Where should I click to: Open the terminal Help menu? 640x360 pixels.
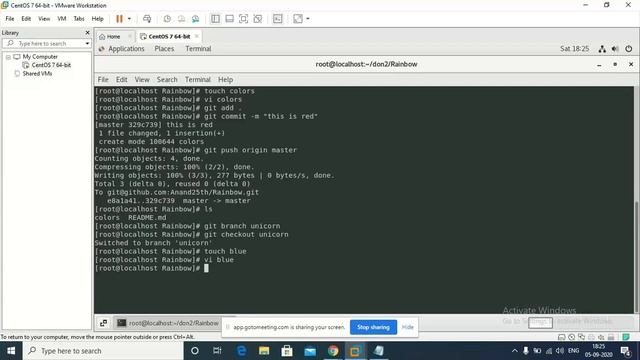225,80
